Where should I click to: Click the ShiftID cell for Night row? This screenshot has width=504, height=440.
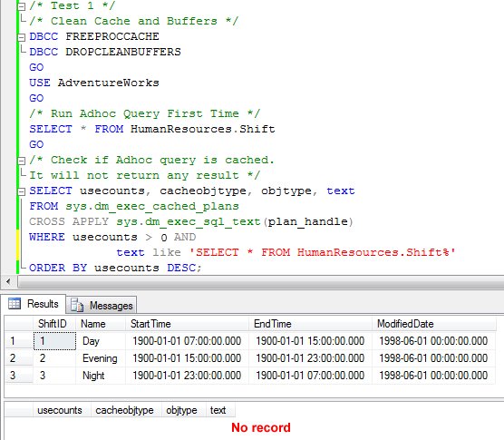click(x=54, y=375)
